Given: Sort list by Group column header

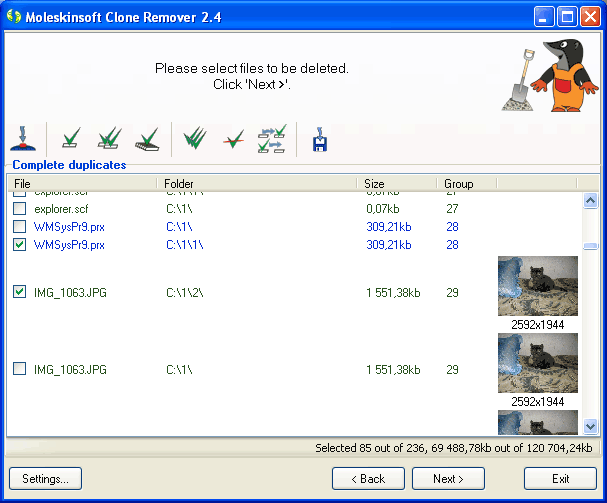Looking at the screenshot, I should 467,184.
